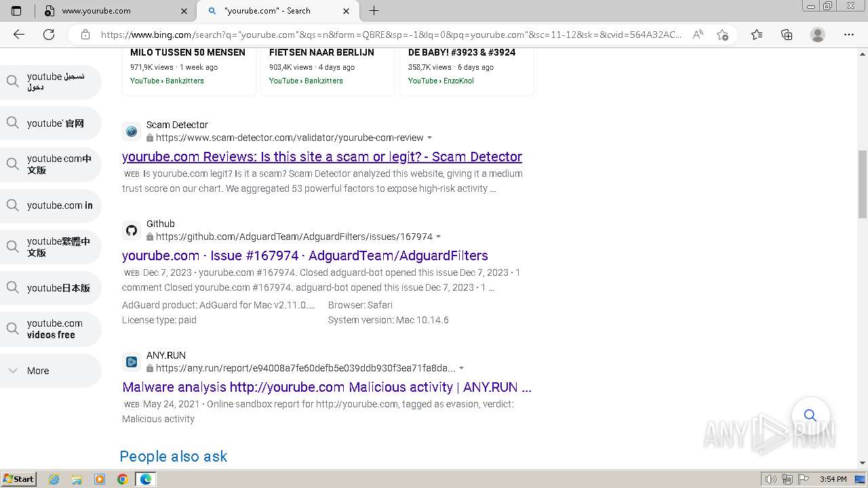Open Internet Explorer from taskbar
The image size is (868, 488).
(54, 479)
